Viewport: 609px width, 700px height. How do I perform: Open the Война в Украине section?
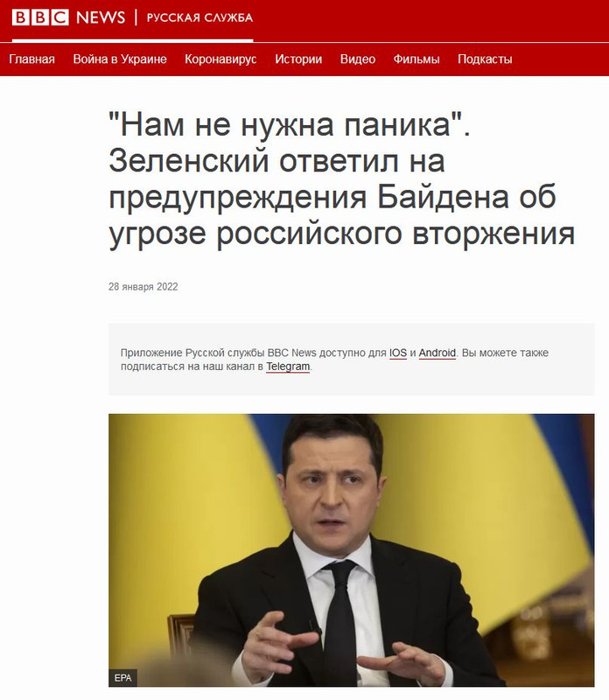120,59
